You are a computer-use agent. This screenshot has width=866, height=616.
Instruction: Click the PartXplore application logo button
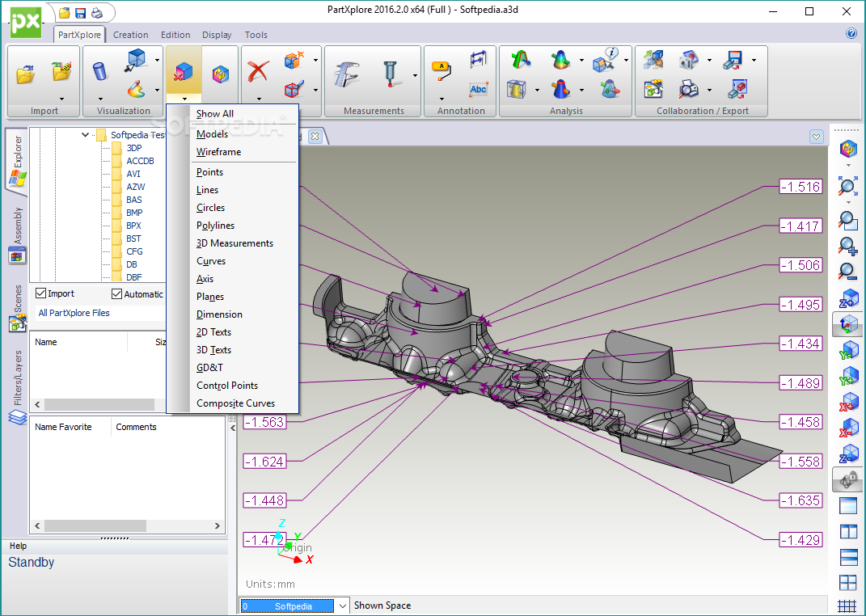pos(26,22)
